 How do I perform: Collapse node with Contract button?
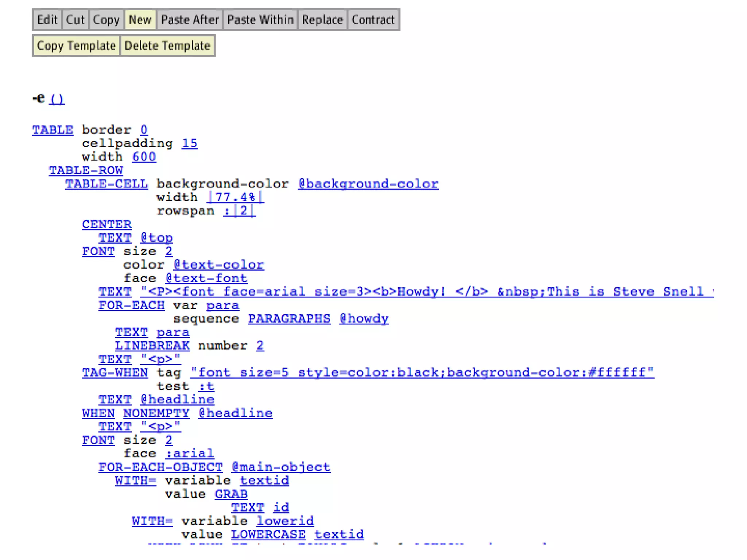coord(373,20)
